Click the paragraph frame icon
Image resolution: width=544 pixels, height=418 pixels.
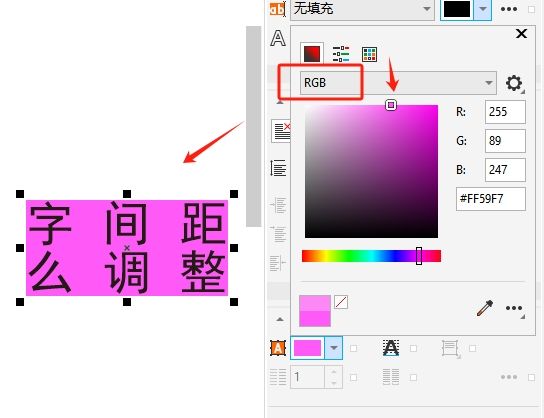[450, 348]
